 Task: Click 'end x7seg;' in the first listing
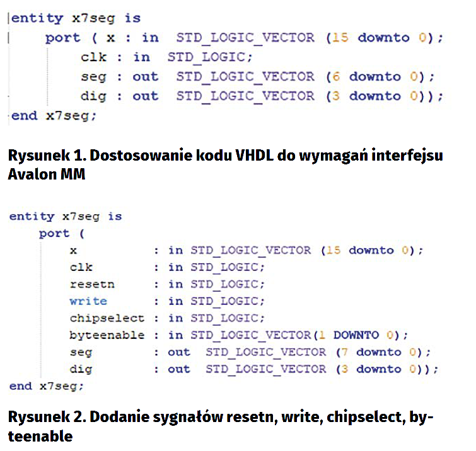tap(54, 115)
